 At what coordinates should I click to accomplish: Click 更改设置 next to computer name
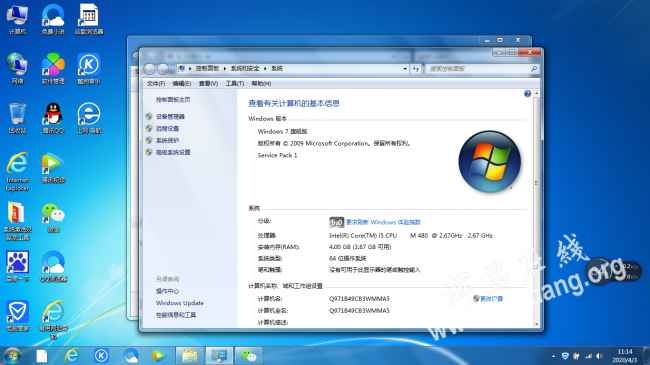(492, 299)
